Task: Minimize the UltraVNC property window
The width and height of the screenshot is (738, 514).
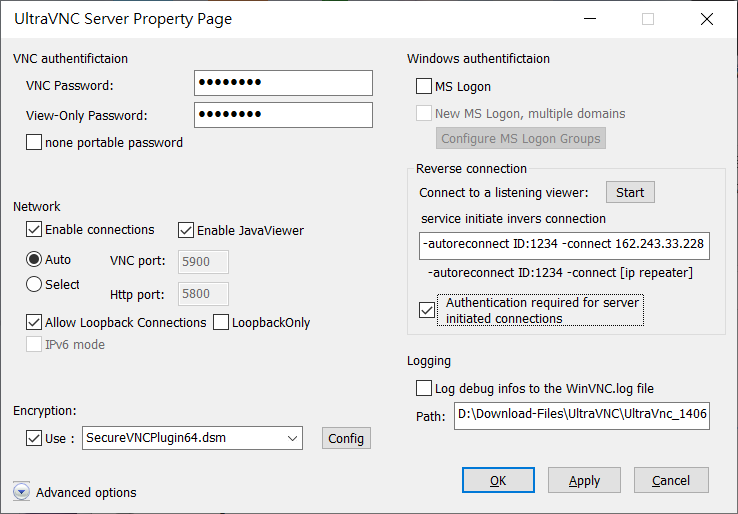Action: pyautogui.click(x=590, y=19)
